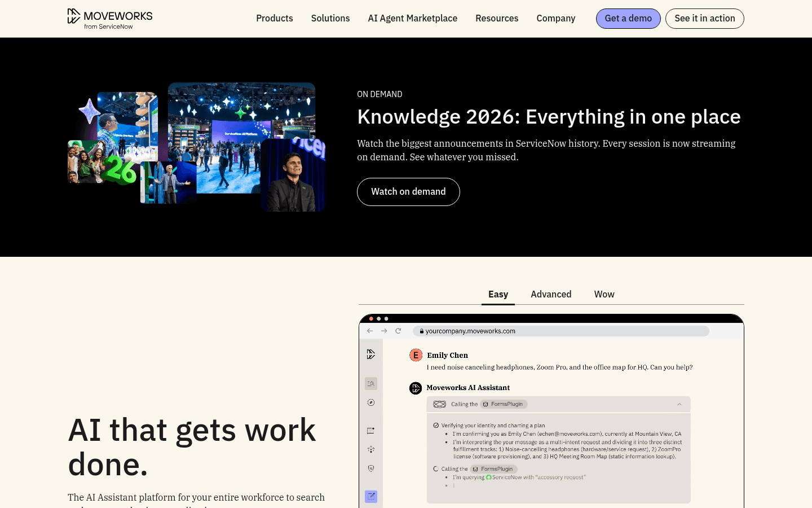Screen dimensions: 812x508
Task: Click the new chat sparkle icon in sidebar
Action: point(370,431)
